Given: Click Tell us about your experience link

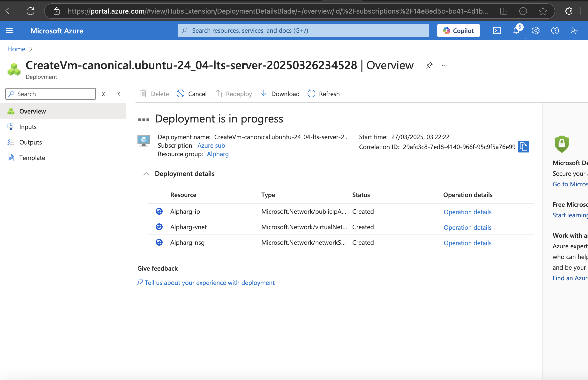Looking at the screenshot, I should pyautogui.click(x=209, y=283).
